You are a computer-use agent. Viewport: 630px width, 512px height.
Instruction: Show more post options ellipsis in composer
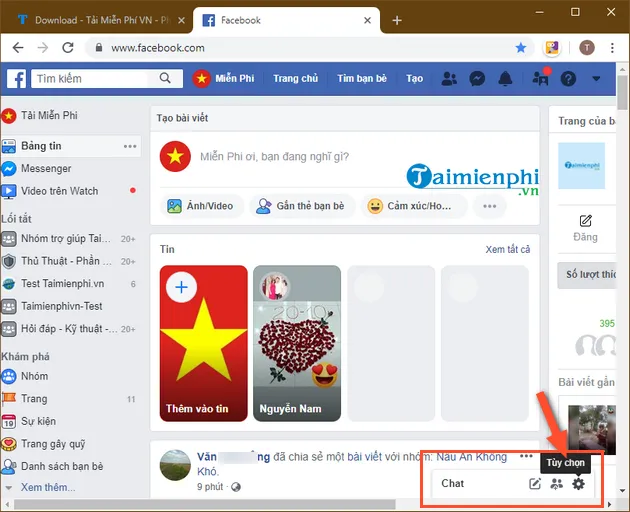click(489, 206)
